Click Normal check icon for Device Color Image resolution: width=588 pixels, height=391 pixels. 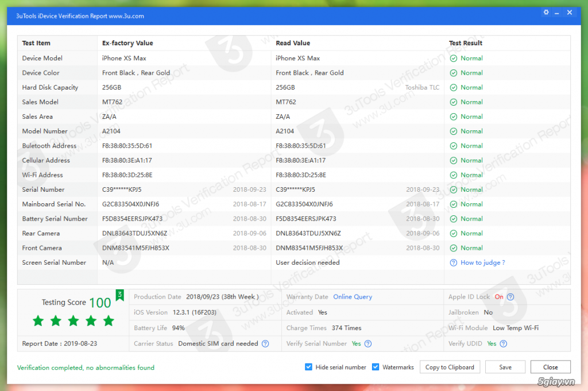(x=454, y=73)
